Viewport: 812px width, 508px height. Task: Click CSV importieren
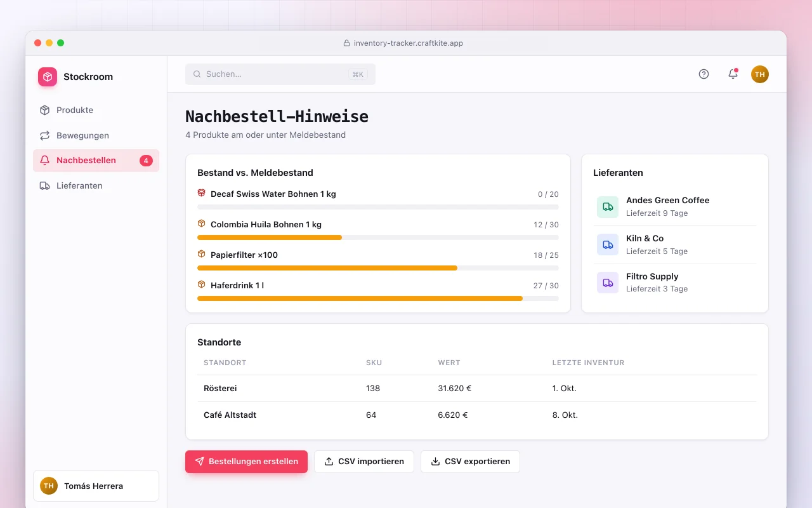point(364,462)
